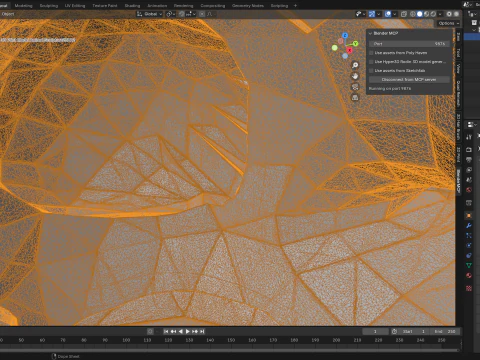Image resolution: width=480 pixels, height=360 pixels.
Task: Toggle the camera view icon
Action: 355,87
